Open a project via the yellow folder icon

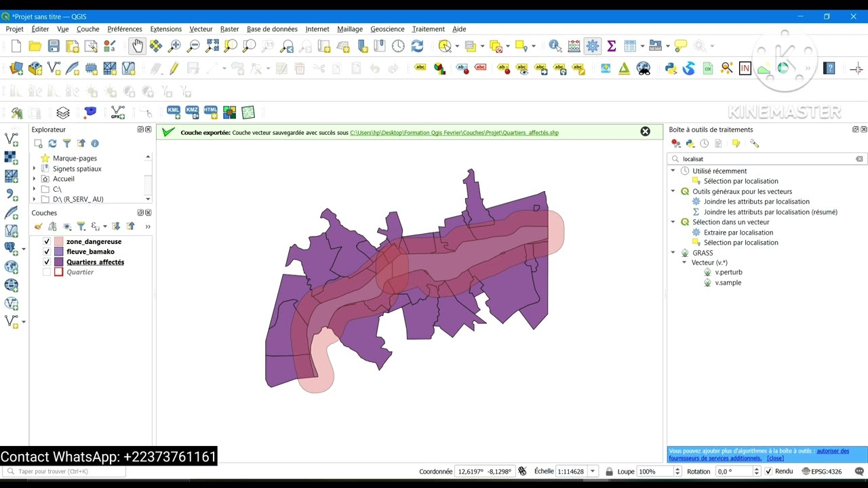[x=35, y=46]
